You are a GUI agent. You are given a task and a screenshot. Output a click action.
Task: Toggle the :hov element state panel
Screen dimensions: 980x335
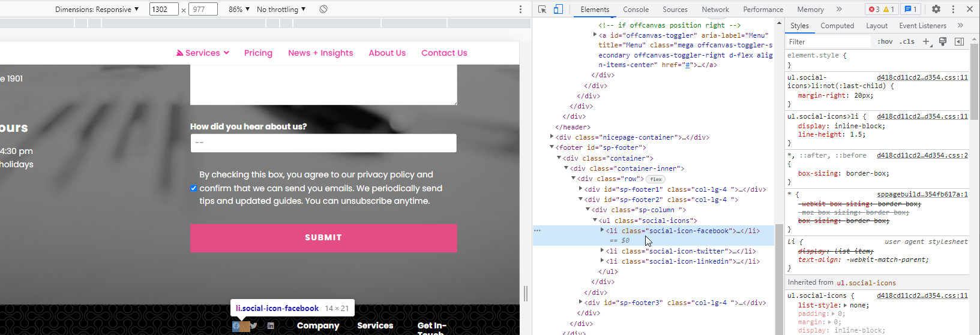tap(885, 41)
